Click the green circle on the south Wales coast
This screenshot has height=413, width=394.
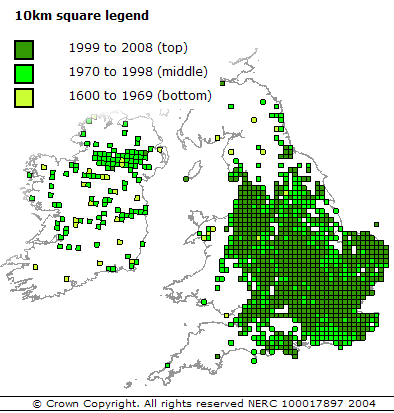tap(204, 302)
